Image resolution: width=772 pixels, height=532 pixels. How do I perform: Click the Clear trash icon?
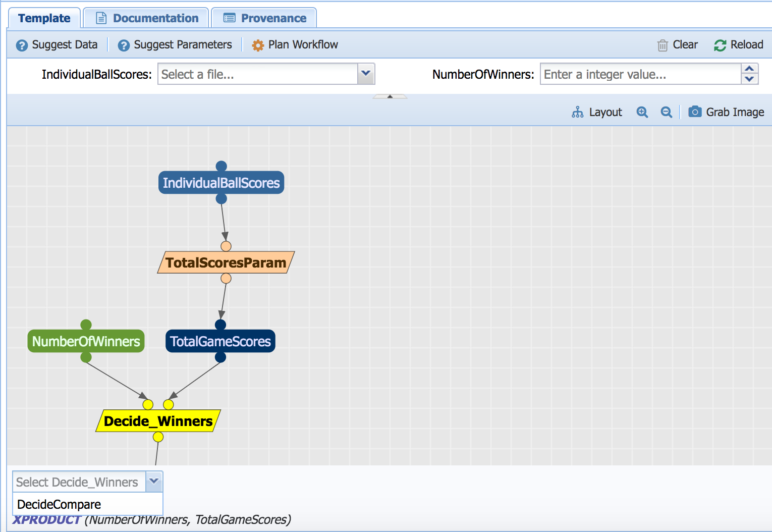pyautogui.click(x=663, y=45)
